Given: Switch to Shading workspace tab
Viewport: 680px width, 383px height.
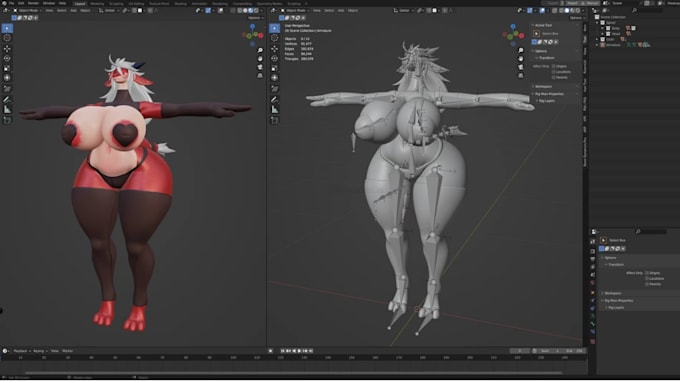Looking at the screenshot, I should [180, 3].
